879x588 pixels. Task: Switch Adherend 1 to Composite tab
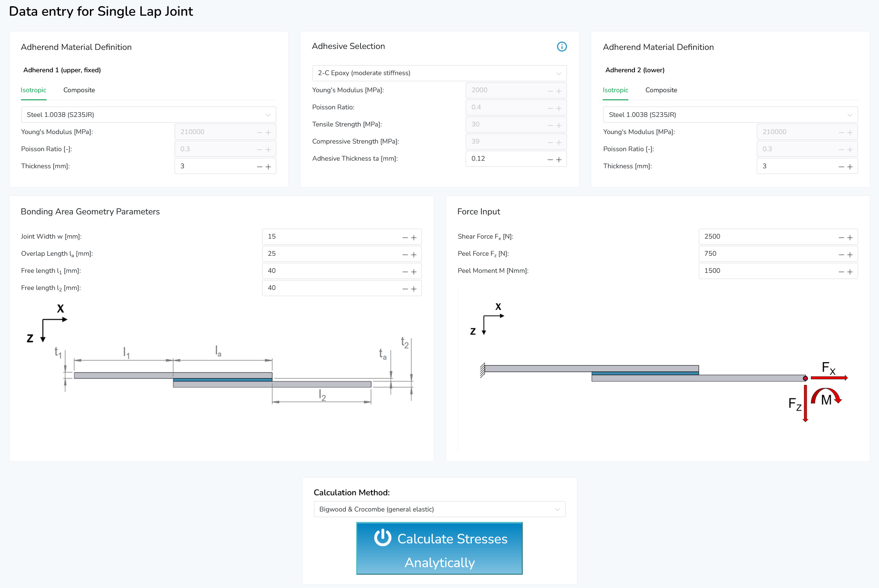(x=79, y=90)
